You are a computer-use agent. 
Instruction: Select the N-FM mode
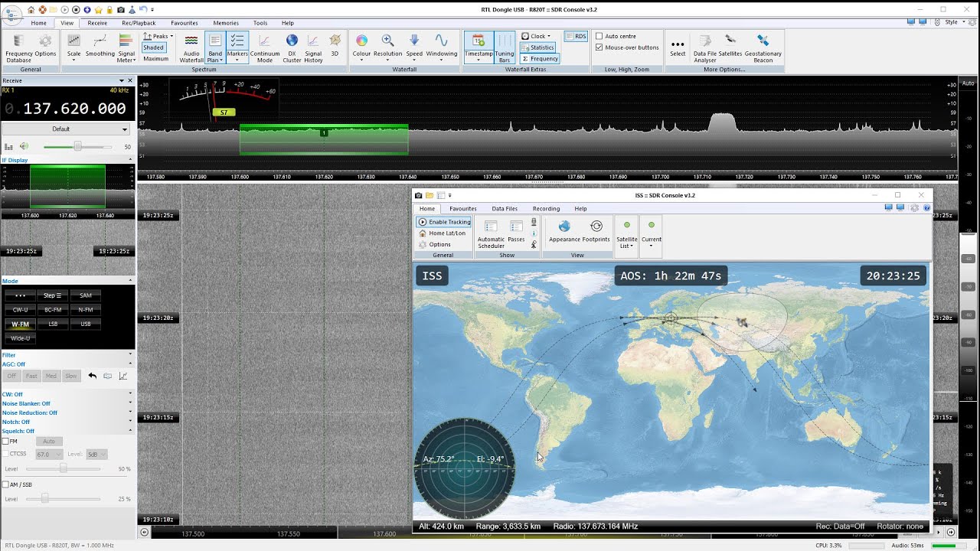tap(85, 309)
